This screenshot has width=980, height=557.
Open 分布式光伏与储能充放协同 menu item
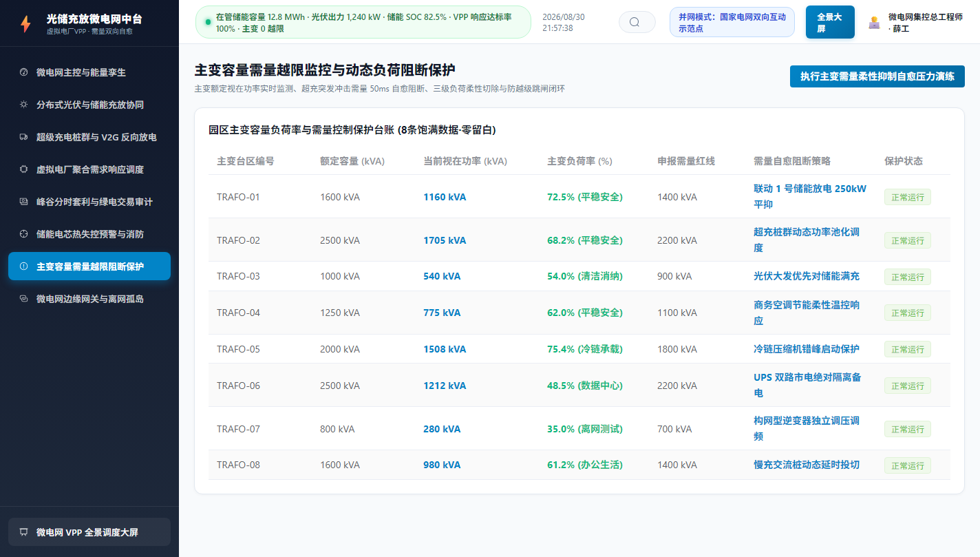[89, 105]
